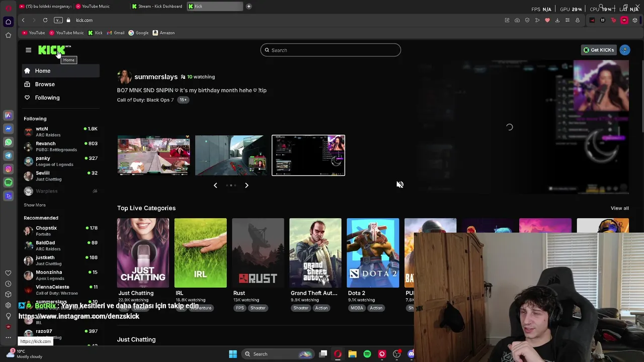Open the user profile avatar menu
This screenshot has height=362, width=644.
point(625,50)
